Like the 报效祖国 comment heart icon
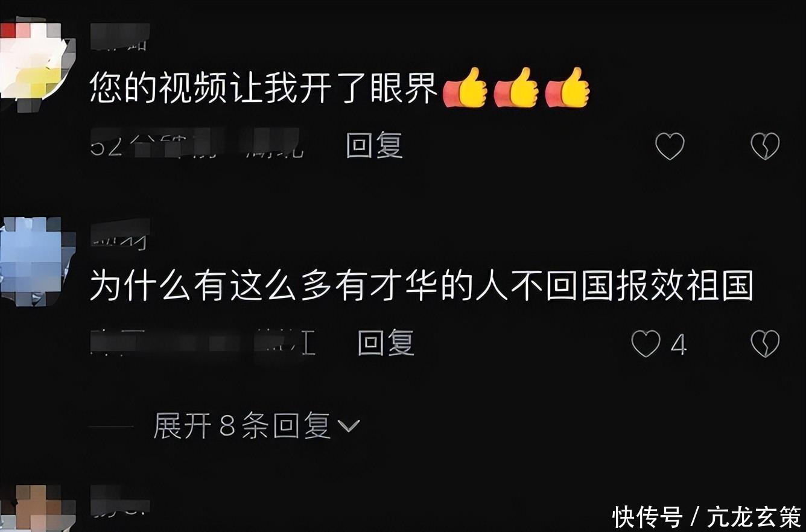 (646, 344)
